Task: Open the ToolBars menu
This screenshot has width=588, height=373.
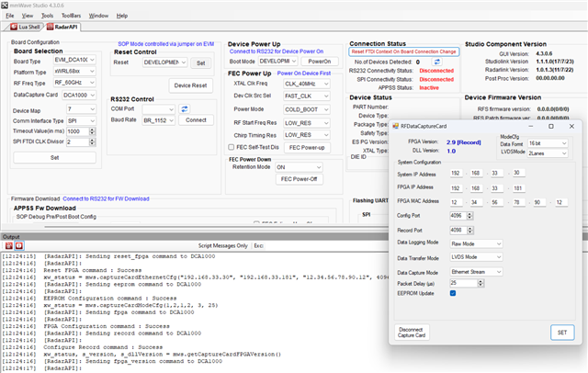Action: click(72, 16)
